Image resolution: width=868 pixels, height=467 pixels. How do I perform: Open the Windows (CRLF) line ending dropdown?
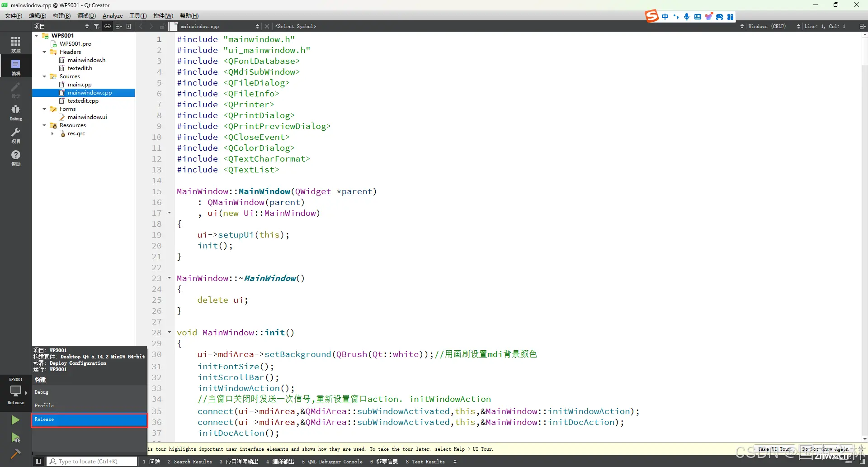774,26
